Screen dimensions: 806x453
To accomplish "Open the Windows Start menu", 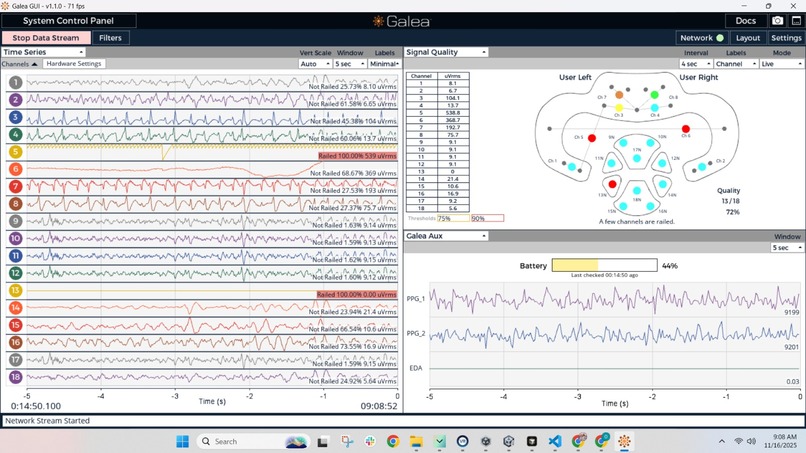I will click(182, 441).
